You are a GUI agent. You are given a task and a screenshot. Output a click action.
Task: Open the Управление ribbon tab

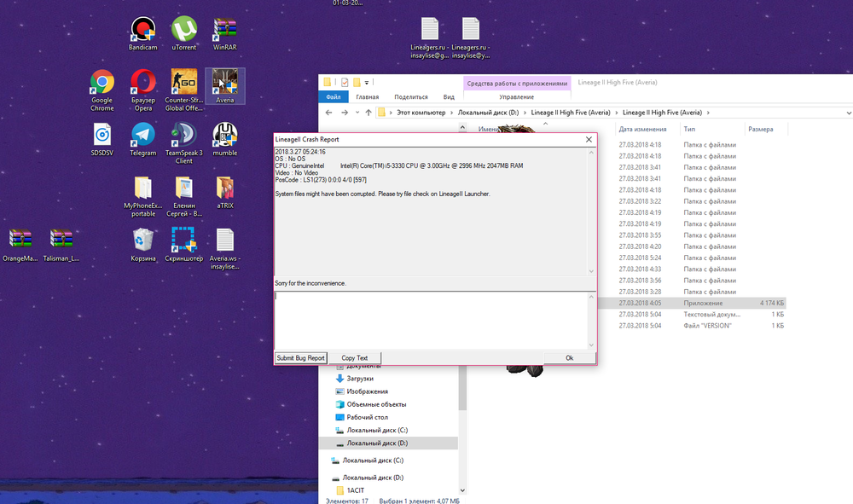[517, 97]
